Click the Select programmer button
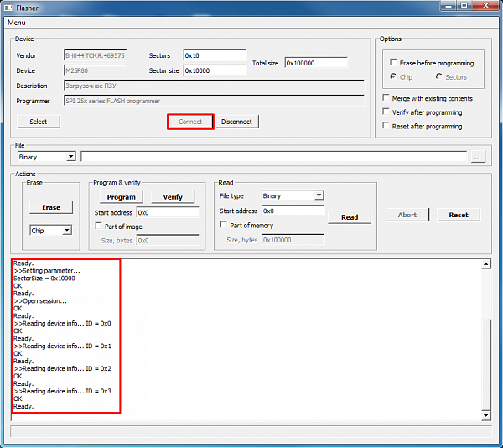Image resolution: width=503 pixels, height=448 pixels. pos(38,122)
